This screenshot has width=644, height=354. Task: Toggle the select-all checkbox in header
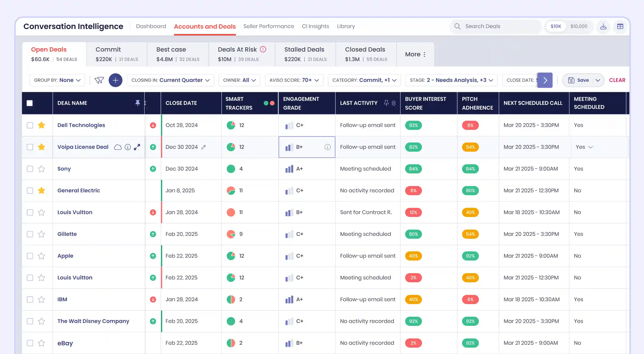pyautogui.click(x=30, y=103)
